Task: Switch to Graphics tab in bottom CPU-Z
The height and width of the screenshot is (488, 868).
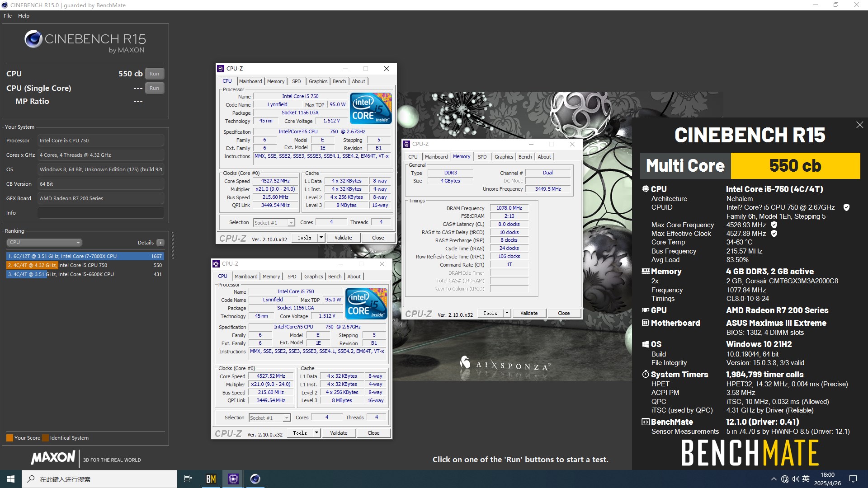Action: pyautogui.click(x=314, y=277)
